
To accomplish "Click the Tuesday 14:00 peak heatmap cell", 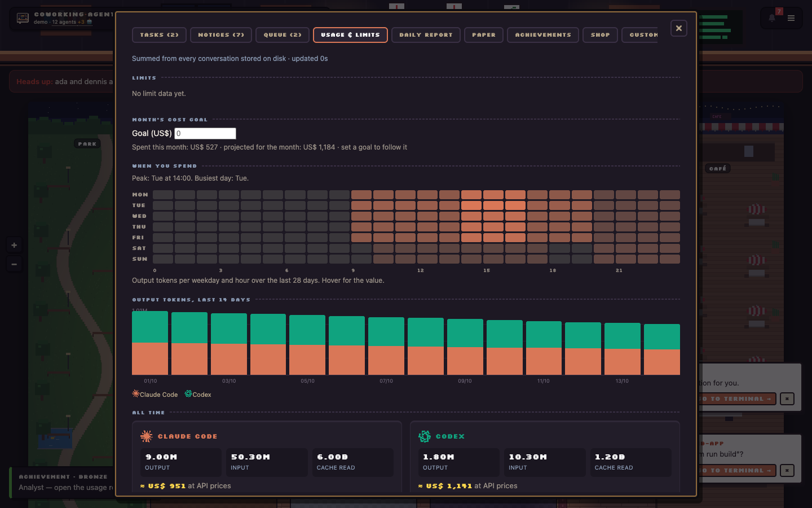I will [x=471, y=205].
